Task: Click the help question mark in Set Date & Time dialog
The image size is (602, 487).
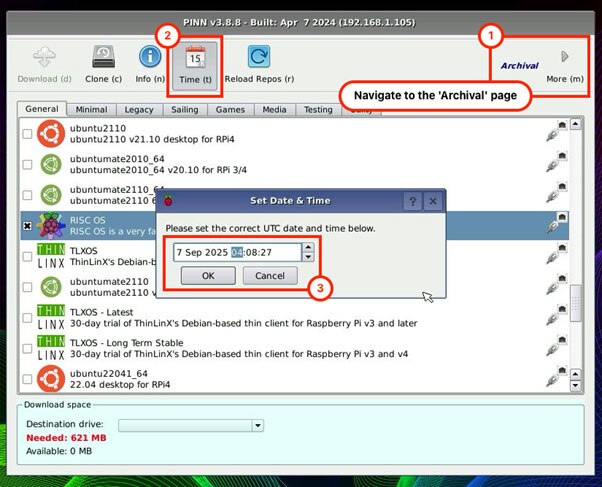Action: [x=412, y=201]
